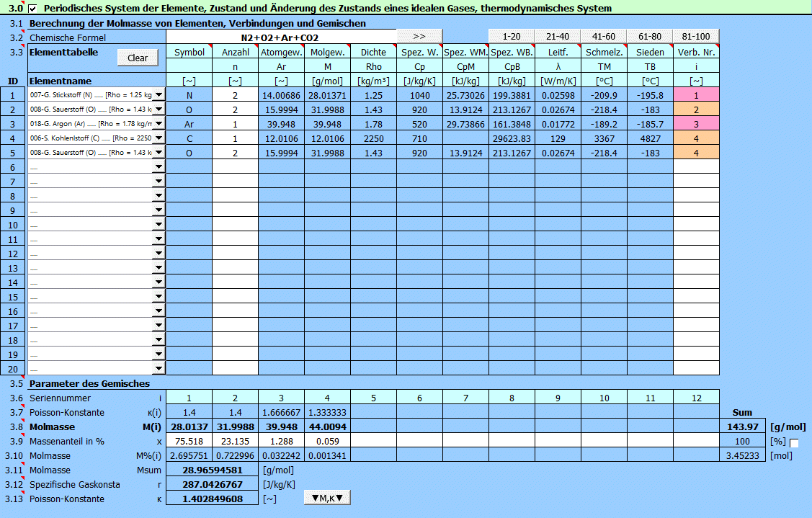
Task: Click the chemical formula field N2+O2+Ar+CO2
Action: coord(281,37)
